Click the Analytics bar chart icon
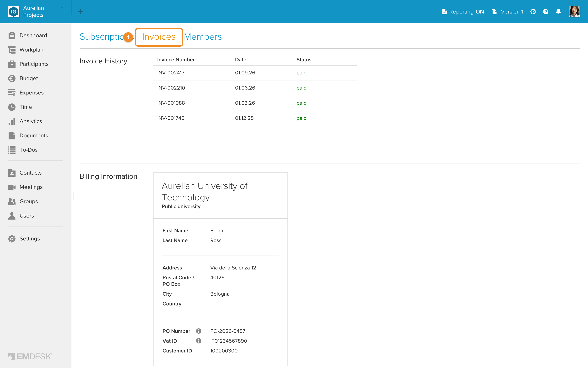Image resolution: width=588 pixels, height=368 pixels. (x=12, y=121)
